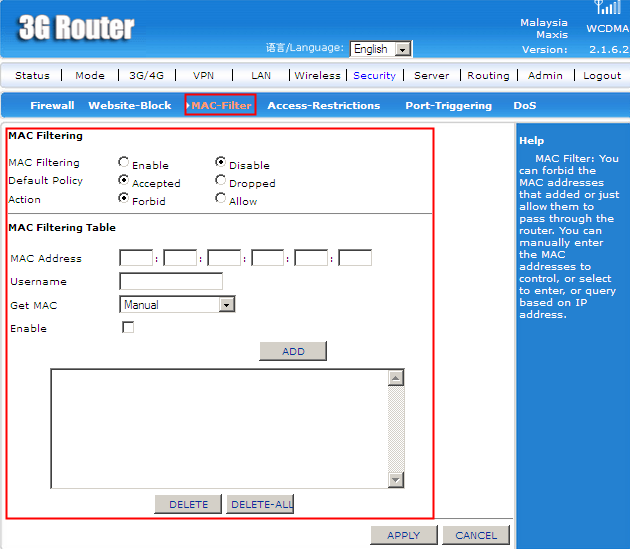Click the MAC list scrollbar down arrow

[396, 480]
